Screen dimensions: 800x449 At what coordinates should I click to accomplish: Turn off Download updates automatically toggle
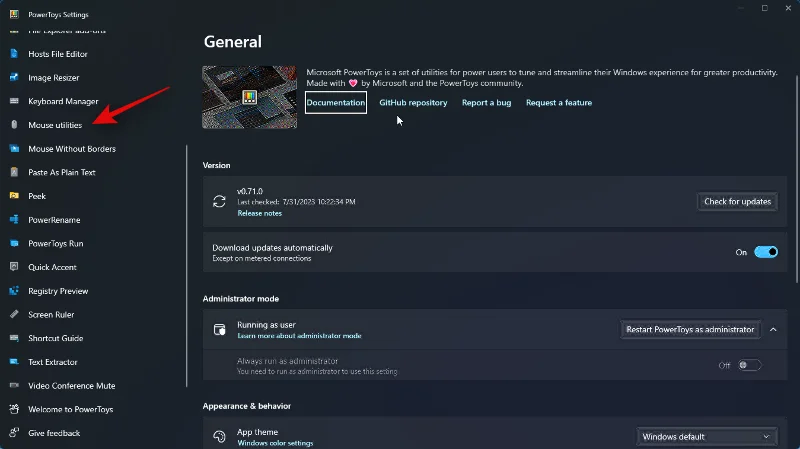(765, 252)
